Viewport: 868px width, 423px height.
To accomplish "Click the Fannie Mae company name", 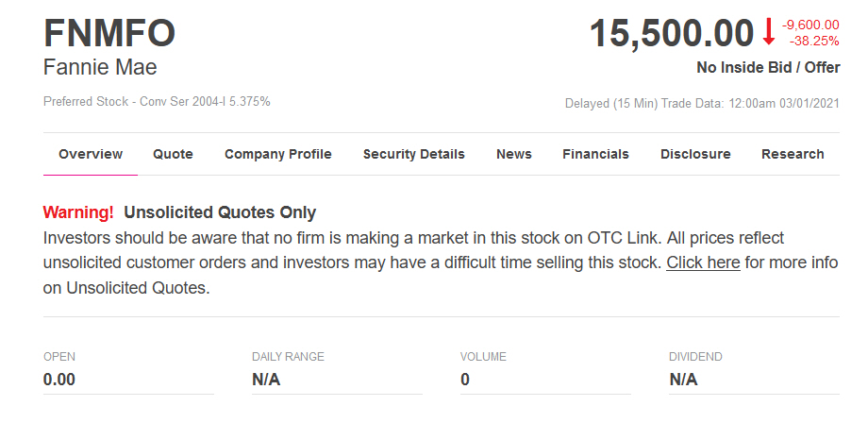I will [100, 68].
